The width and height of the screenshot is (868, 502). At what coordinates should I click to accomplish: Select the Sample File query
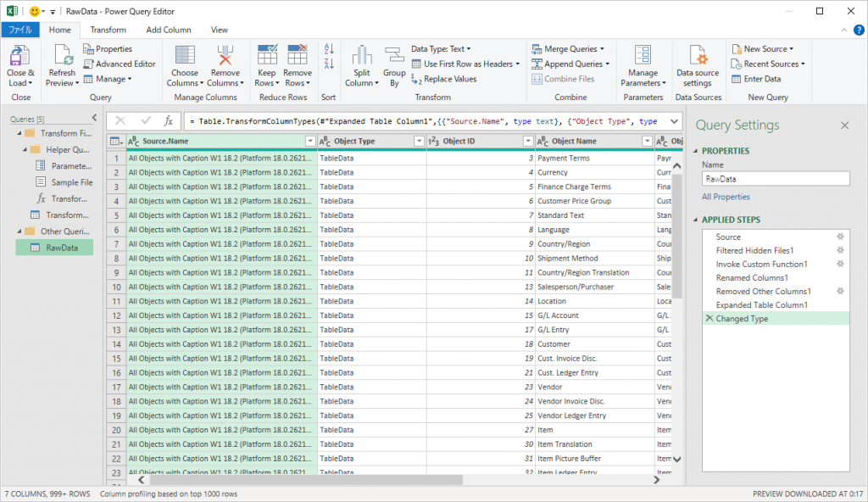click(x=64, y=182)
